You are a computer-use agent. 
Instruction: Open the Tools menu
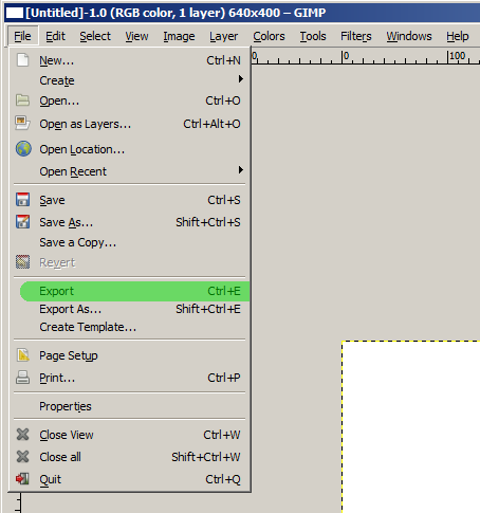pyautogui.click(x=313, y=36)
